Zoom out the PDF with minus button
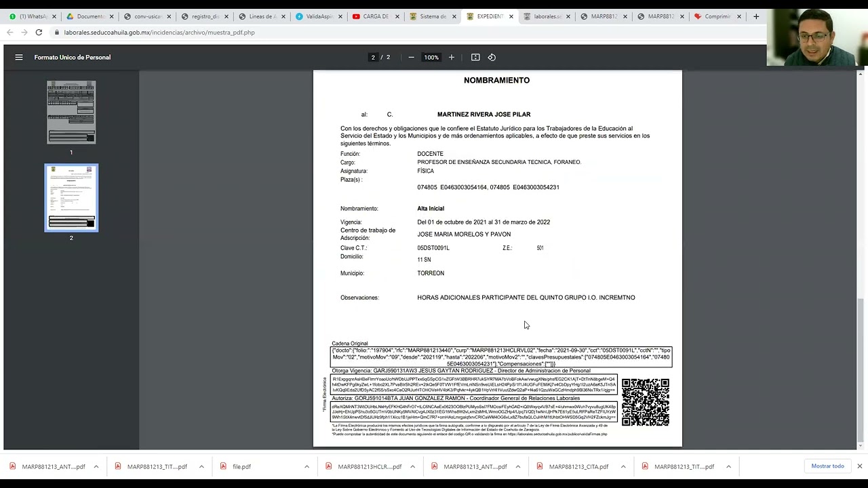Image resolution: width=868 pixels, height=488 pixels. (411, 58)
